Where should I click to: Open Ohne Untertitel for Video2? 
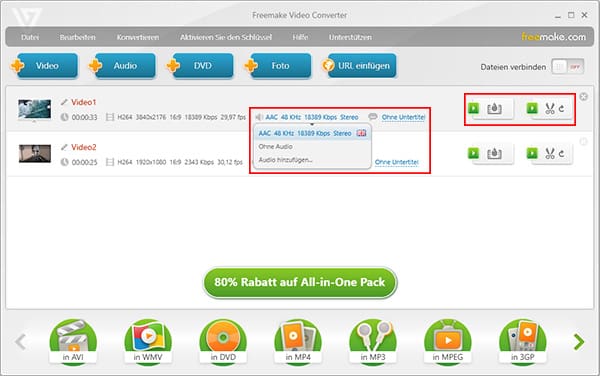tap(397, 162)
